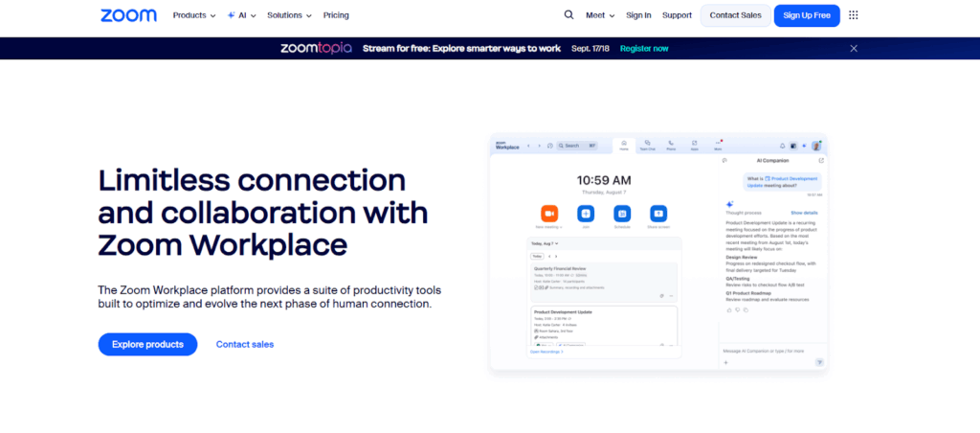Viewport: 980px width, 433px height.
Task: Open the Support menu item
Action: [x=677, y=15]
